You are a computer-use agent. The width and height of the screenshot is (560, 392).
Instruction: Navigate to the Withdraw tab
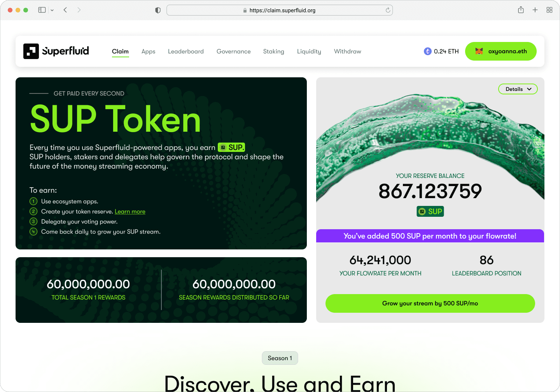coord(348,51)
